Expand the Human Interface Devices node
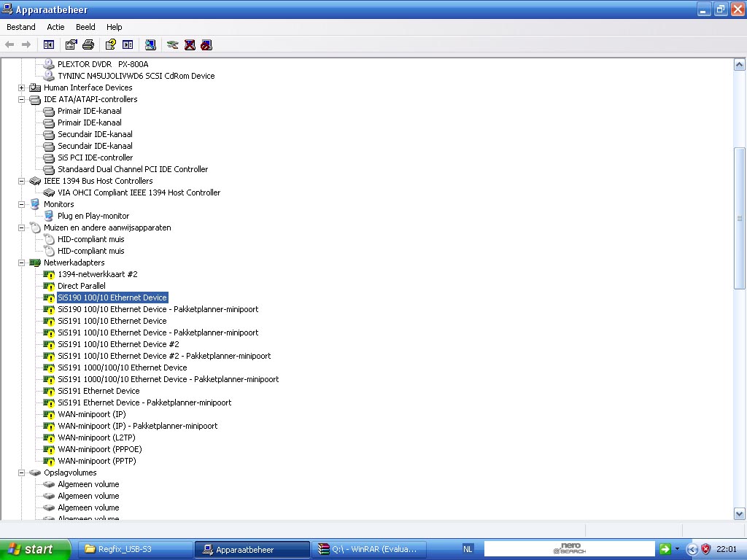Viewport: 747px width, 560px height. coord(21,87)
